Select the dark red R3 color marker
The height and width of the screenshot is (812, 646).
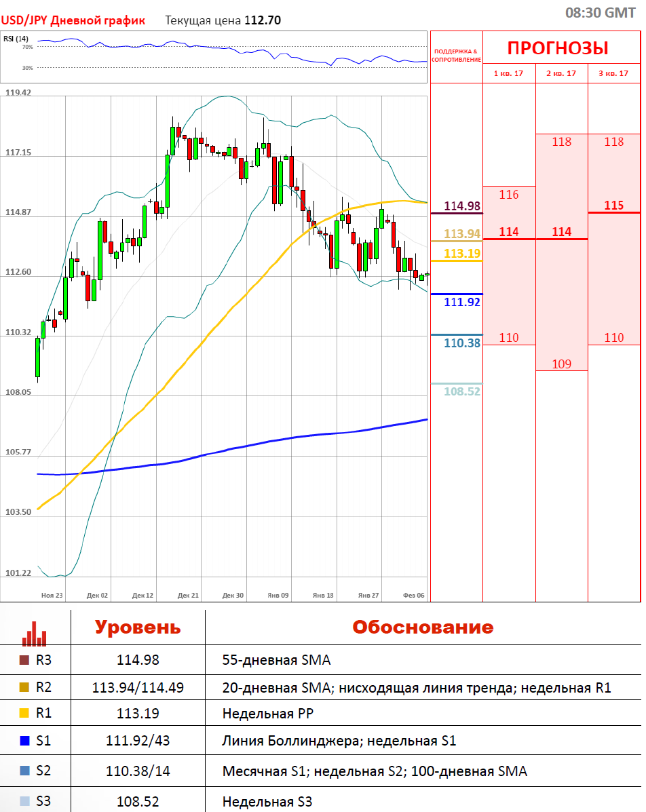tap(24, 659)
